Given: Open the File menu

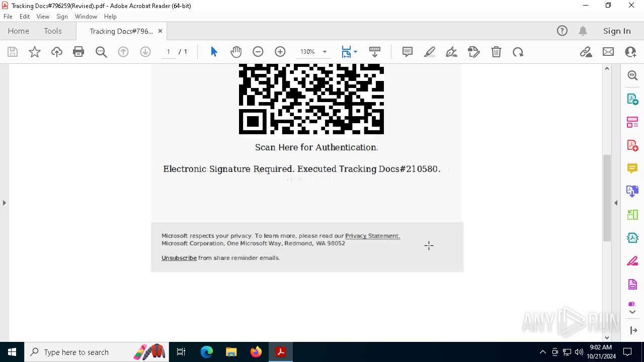Looking at the screenshot, I should coord(8,17).
